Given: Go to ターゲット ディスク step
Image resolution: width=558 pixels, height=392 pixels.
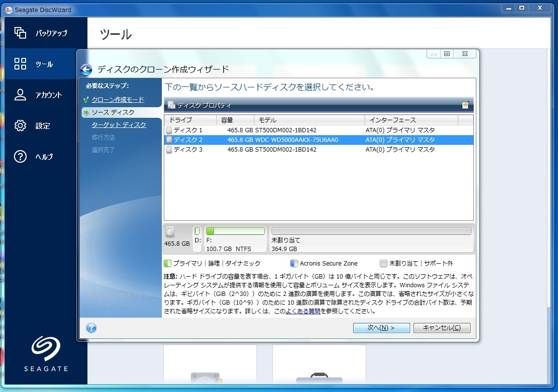Looking at the screenshot, I should point(119,125).
